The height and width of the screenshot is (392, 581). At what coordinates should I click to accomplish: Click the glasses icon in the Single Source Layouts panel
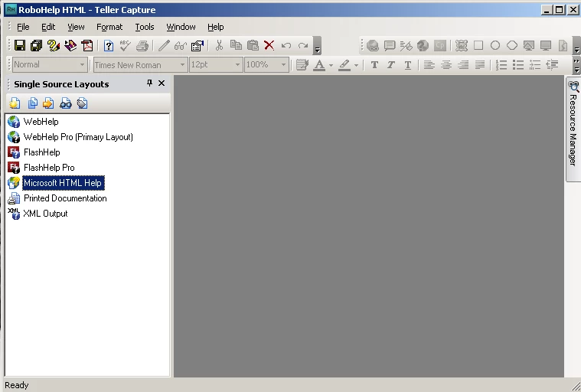66,103
